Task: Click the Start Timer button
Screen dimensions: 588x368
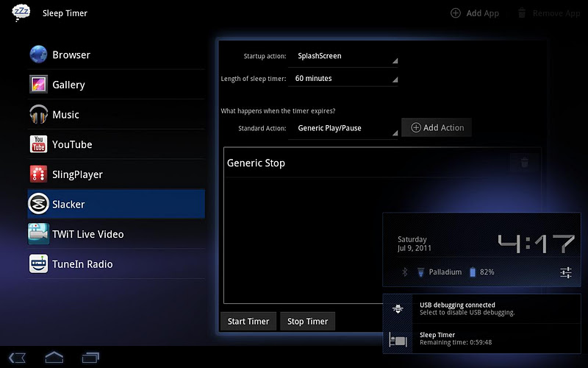Action: tap(248, 322)
